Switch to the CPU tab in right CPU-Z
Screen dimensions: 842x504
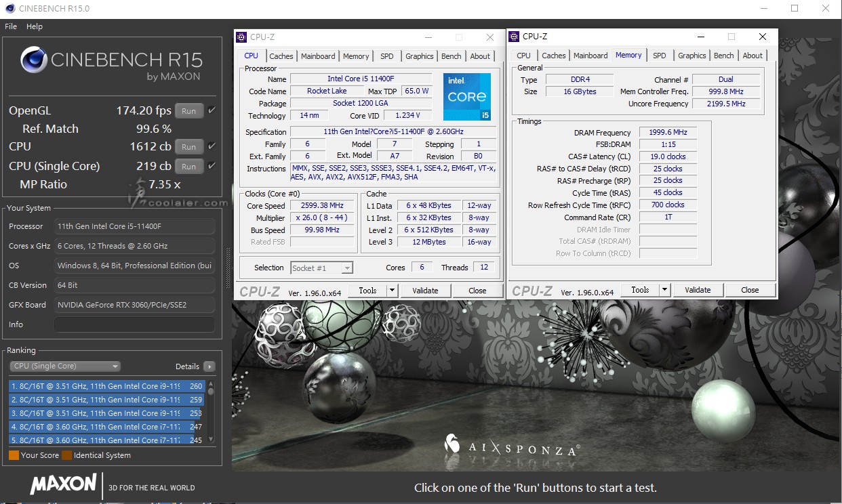point(523,56)
